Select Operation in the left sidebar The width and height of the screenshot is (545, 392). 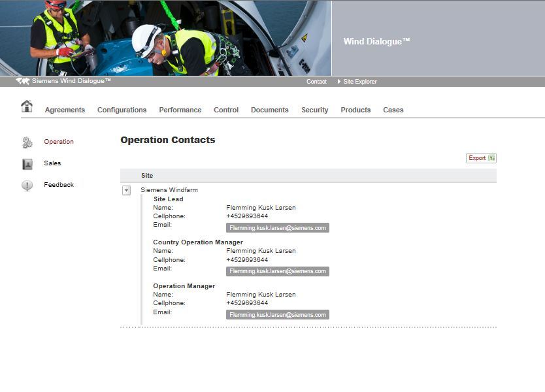click(x=59, y=141)
